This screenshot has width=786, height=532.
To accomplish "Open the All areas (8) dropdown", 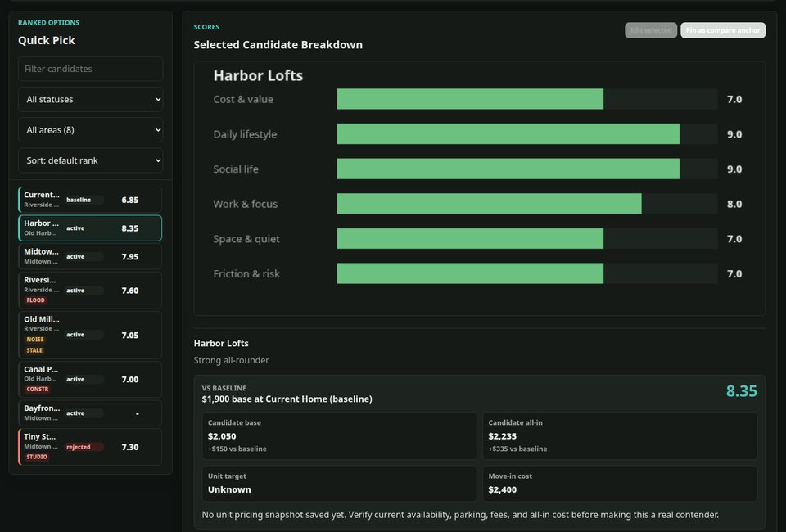I will pos(90,130).
